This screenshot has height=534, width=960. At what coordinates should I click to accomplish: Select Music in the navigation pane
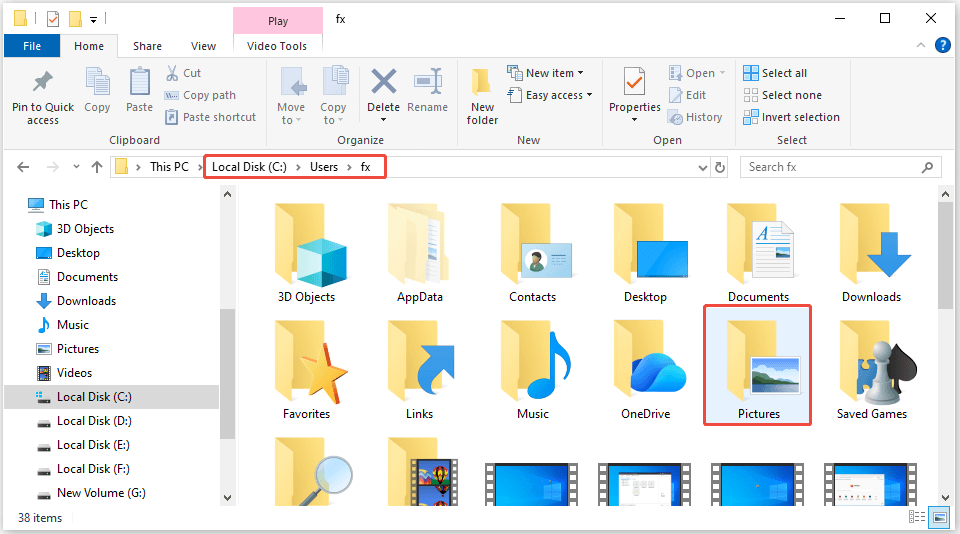tap(72, 325)
